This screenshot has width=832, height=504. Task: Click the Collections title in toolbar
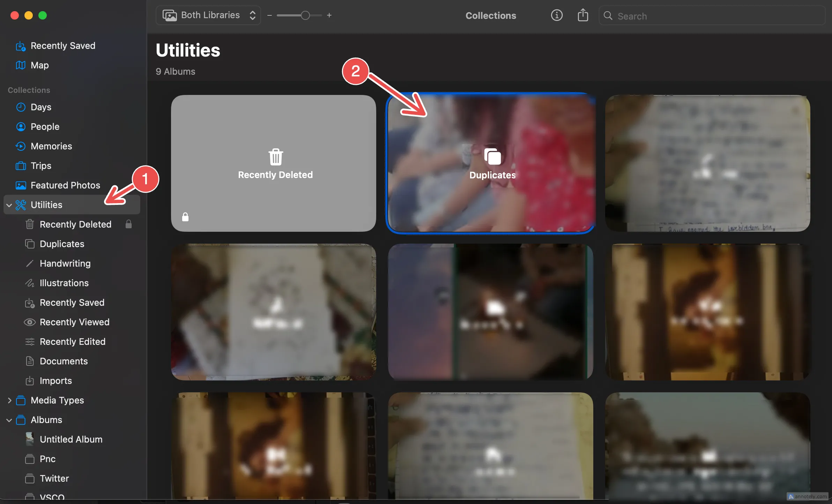point(491,16)
